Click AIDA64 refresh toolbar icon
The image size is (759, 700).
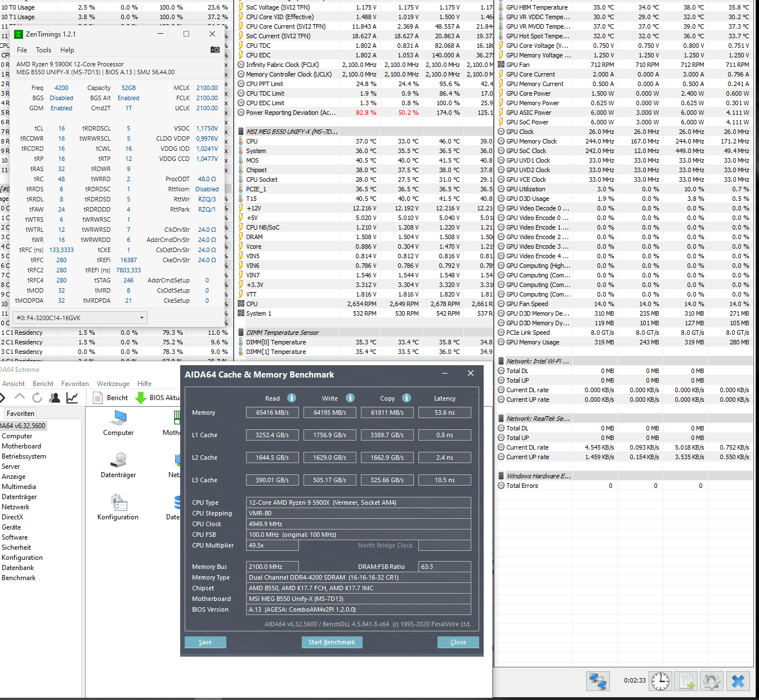[37, 397]
